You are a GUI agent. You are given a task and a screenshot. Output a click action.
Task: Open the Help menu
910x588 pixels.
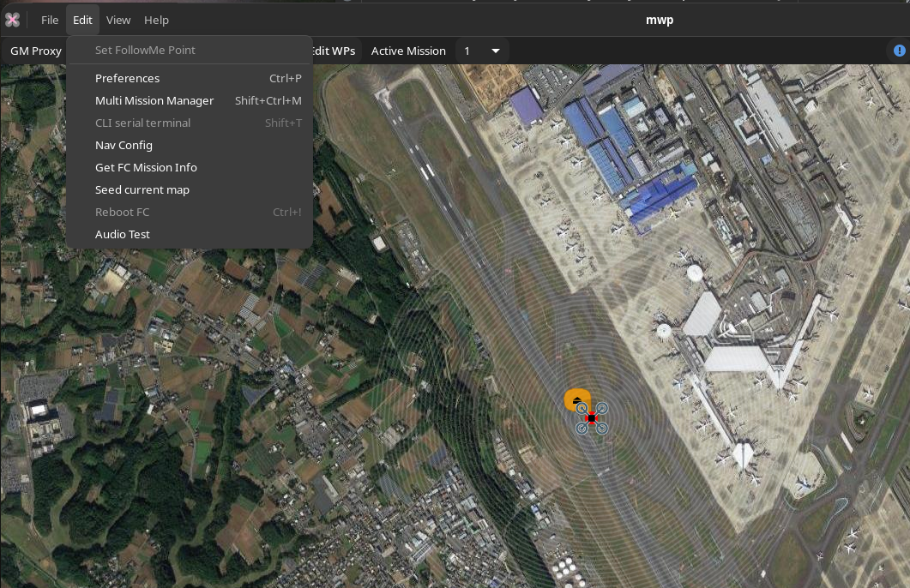[x=157, y=21]
